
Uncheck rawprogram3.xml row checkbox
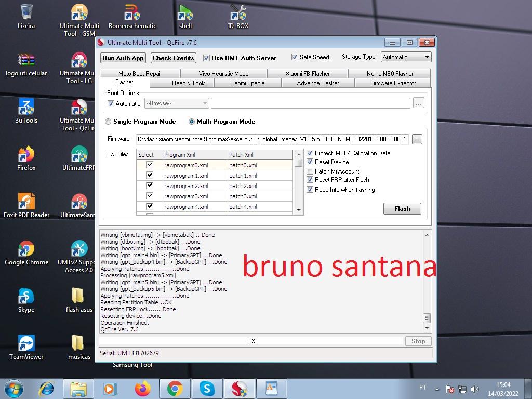[x=149, y=196]
